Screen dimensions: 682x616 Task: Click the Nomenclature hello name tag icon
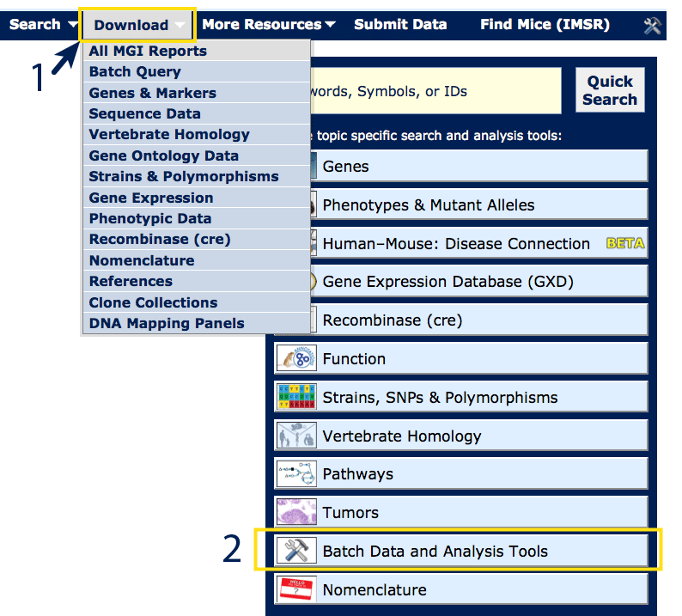pos(296,589)
